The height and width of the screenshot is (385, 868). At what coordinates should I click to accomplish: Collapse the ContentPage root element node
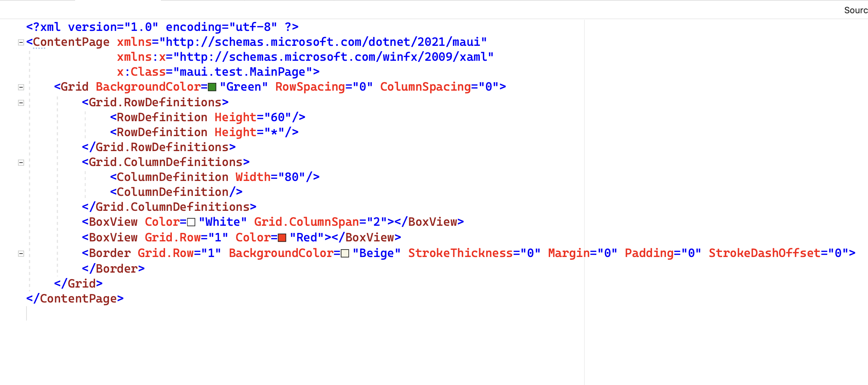[21, 41]
